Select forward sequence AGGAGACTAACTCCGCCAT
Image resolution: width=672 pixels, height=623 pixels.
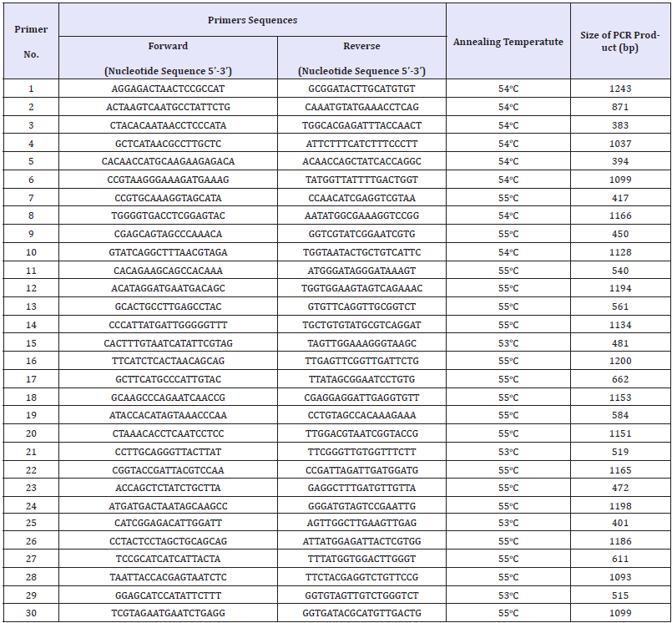click(168, 89)
